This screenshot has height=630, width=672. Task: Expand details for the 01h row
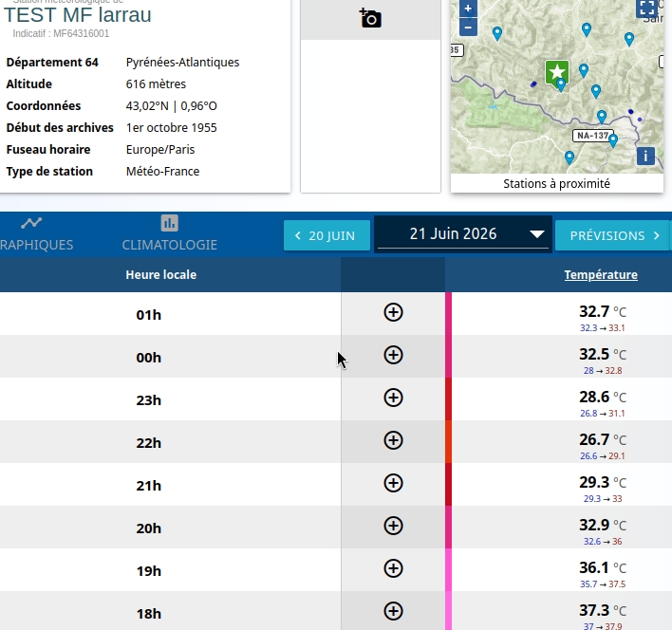[x=393, y=312]
